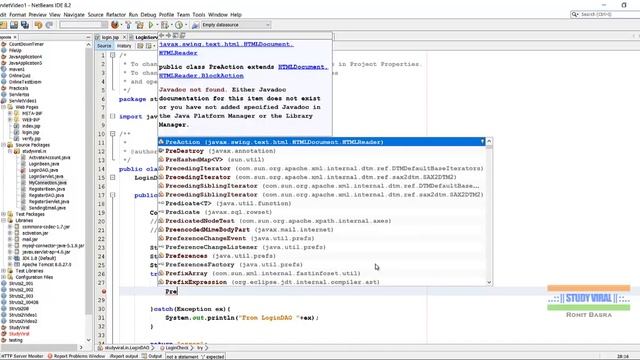640x360 pixels.
Task: Click the Firefox browser selector icon
Action: point(115,25)
